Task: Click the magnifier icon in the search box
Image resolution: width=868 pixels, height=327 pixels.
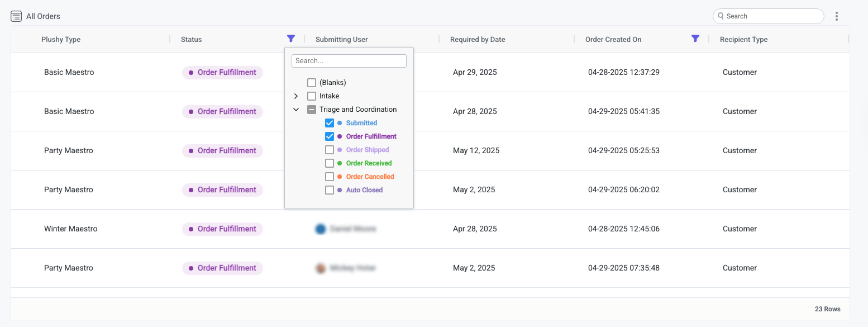Action: [x=721, y=16]
